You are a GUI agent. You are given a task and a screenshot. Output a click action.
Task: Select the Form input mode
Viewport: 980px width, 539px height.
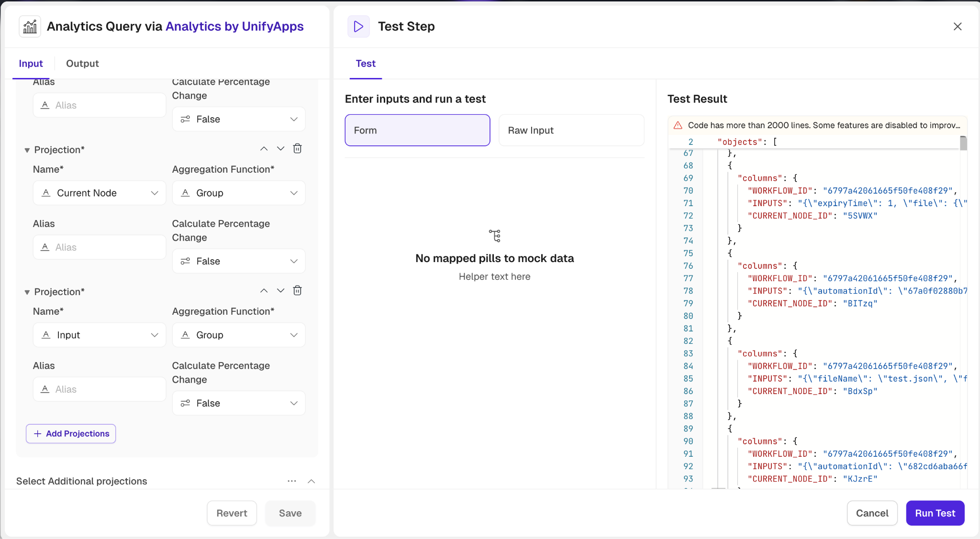[x=417, y=130]
